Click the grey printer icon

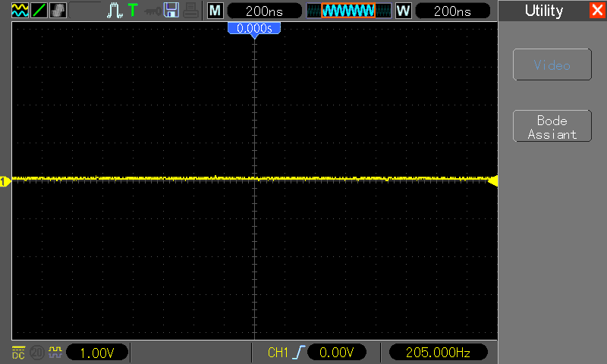[191, 10]
